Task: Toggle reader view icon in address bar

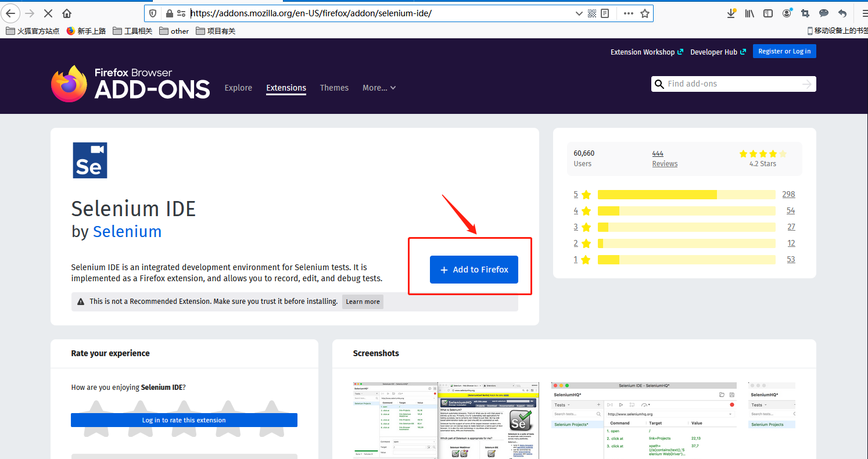Action: pyautogui.click(x=605, y=13)
